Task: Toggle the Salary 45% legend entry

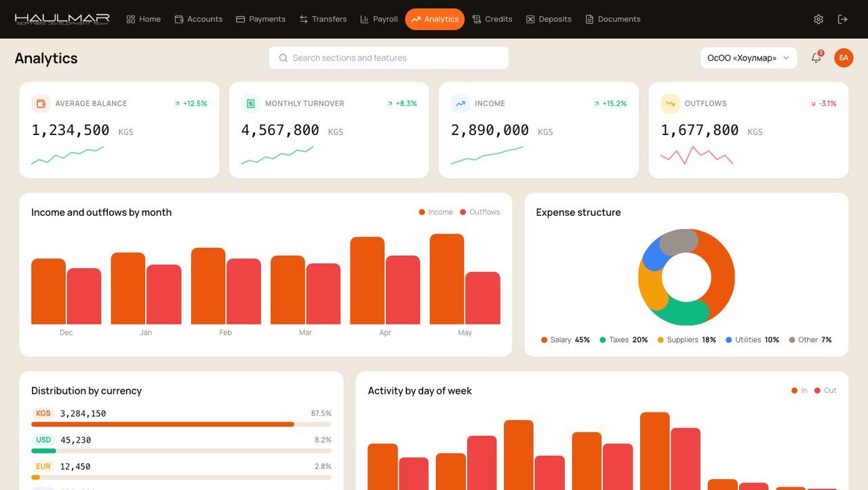Action: click(566, 340)
